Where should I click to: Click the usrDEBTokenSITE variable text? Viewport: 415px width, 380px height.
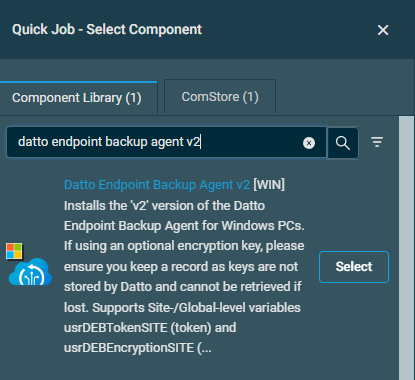pyautogui.click(x=115, y=328)
